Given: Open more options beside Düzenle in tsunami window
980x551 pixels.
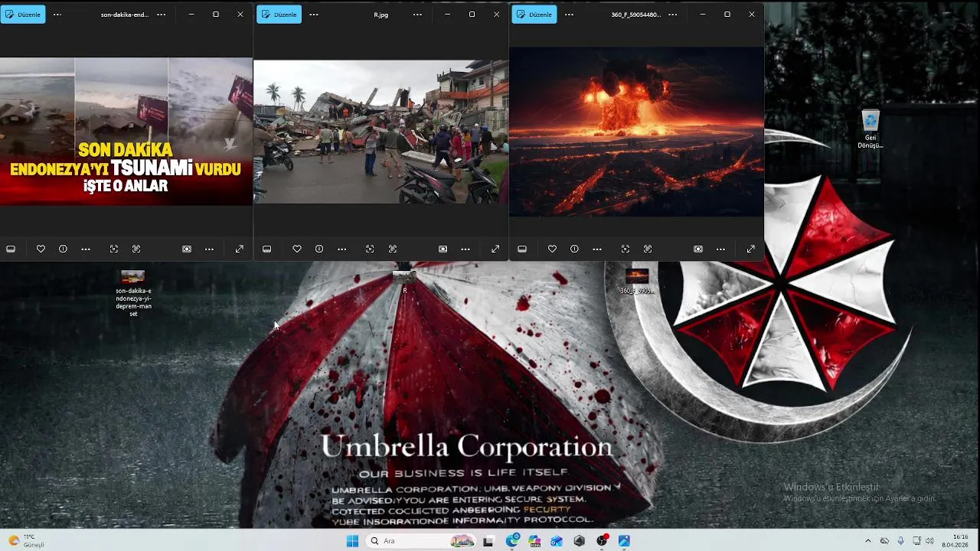Looking at the screenshot, I should (57, 15).
